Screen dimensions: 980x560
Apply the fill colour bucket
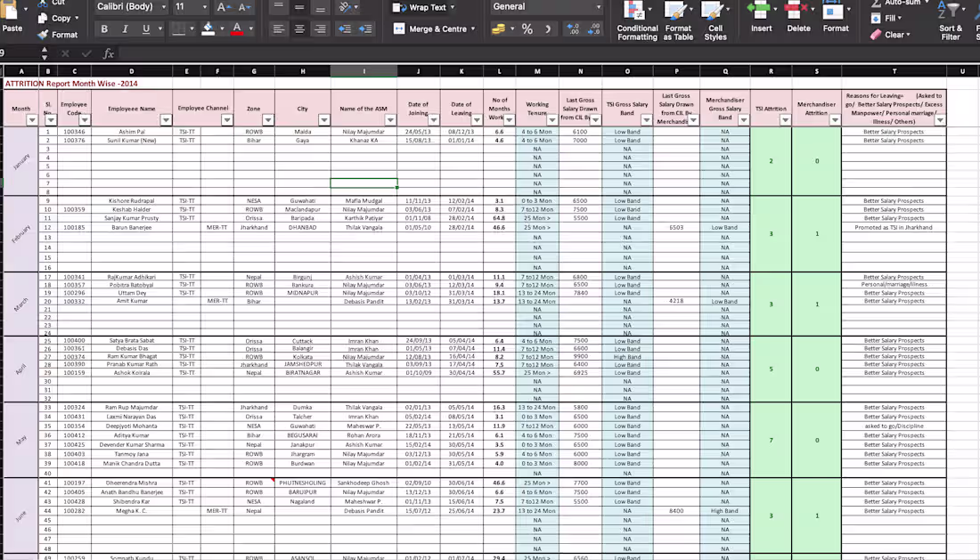(x=208, y=28)
